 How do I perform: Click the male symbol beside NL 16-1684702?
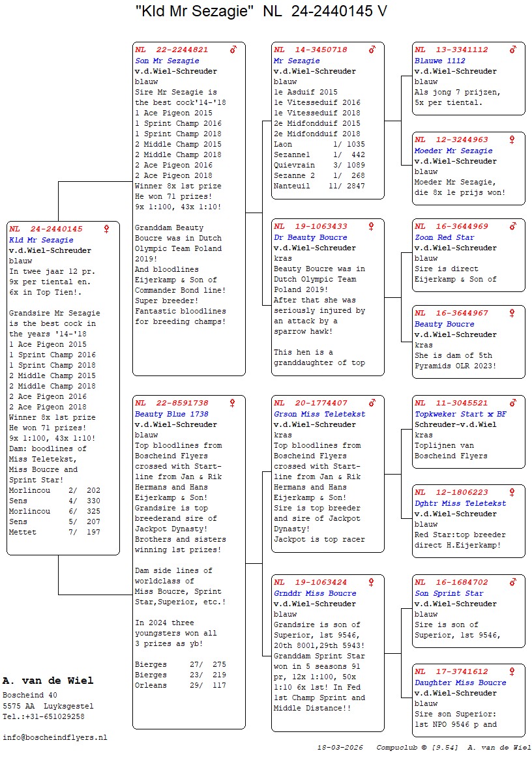513,582
